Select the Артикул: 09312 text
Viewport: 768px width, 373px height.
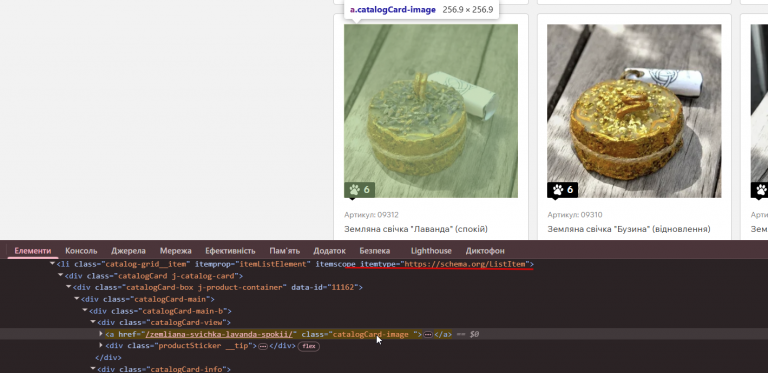[x=371, y=214]
